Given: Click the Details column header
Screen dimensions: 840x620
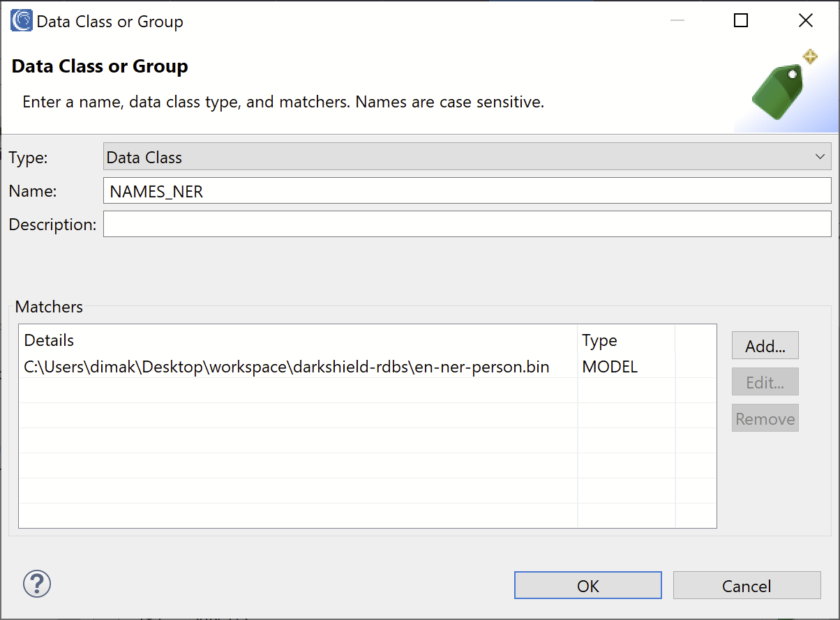Looking at the screenshot, I should (x=298, y=340).
